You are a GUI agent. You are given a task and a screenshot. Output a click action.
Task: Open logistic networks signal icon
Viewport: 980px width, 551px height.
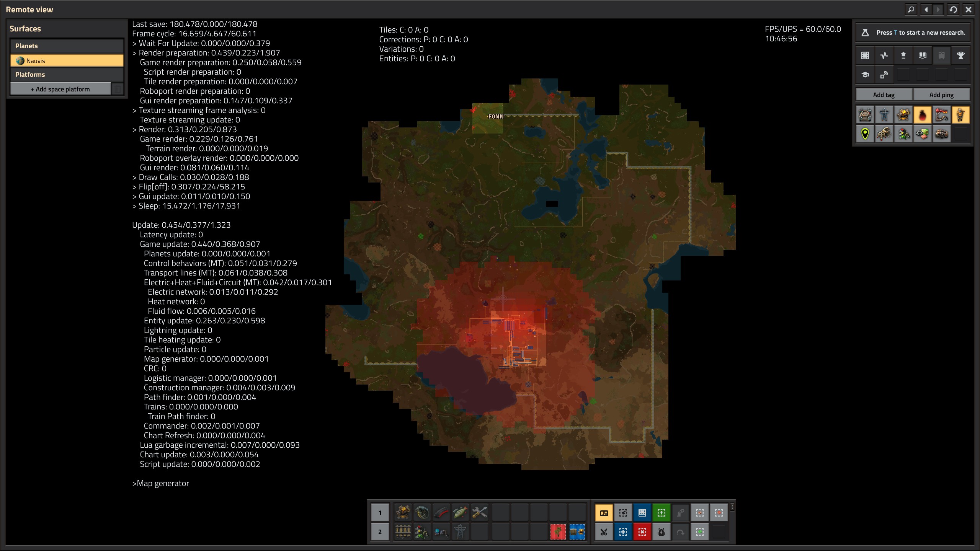coord(884,75)
